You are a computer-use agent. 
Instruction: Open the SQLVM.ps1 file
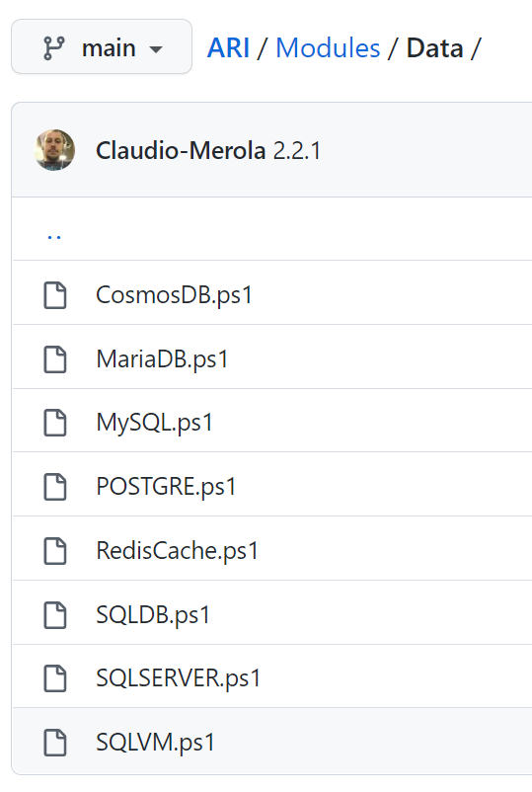156,743
